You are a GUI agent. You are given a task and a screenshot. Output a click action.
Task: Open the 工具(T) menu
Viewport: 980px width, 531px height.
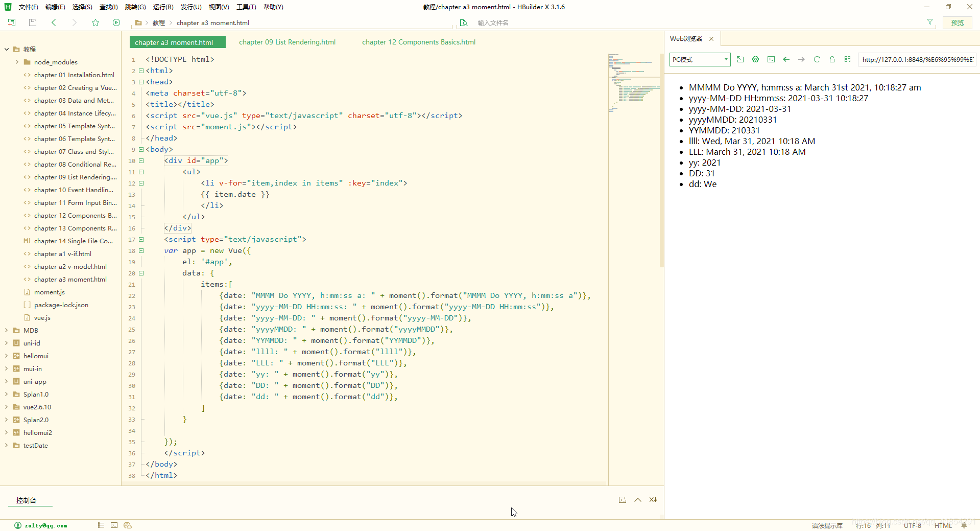(x=246, y=7)
